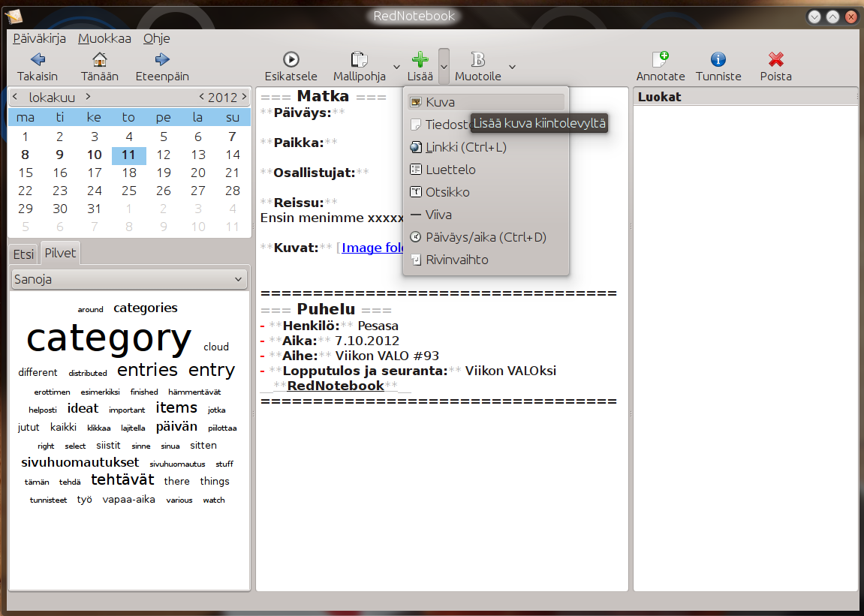Click the Matka heading in the editor
The width and height of the screenshot is (864, 616).
coord(323,97)
